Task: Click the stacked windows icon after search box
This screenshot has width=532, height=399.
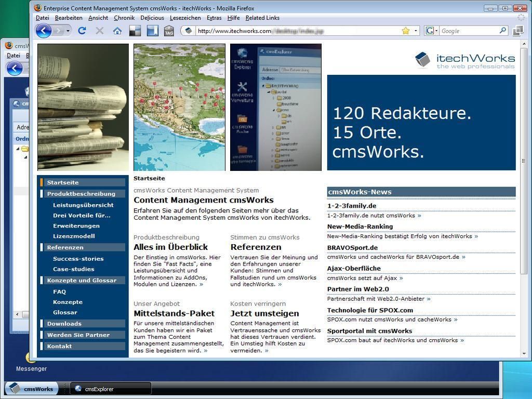Action: click(518, 31)
